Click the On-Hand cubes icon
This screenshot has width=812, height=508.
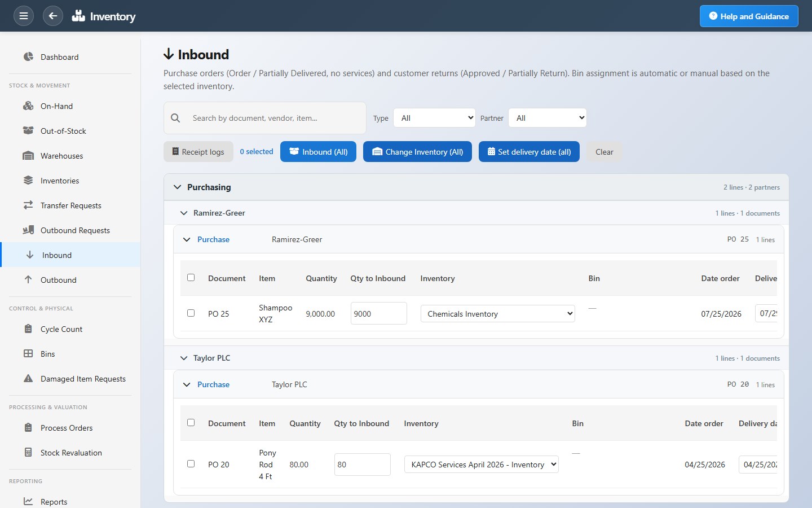(28, 106)
